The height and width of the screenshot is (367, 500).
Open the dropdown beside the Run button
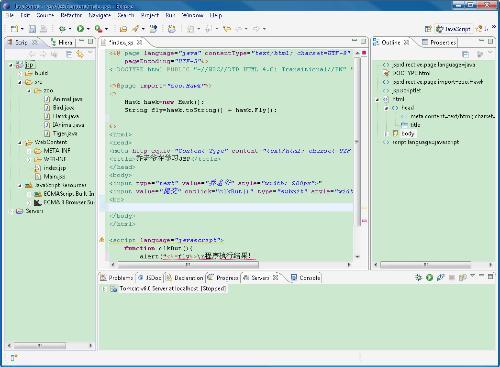(x=88, y=29)
